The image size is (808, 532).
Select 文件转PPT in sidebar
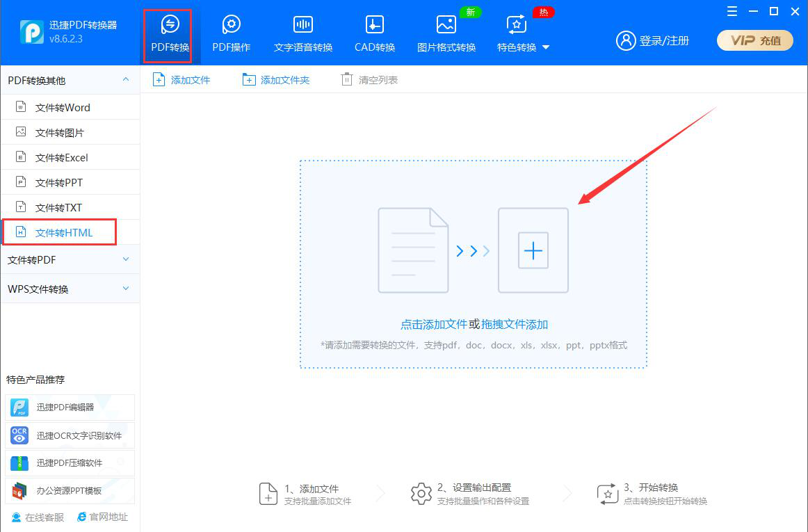click(70, 182)
